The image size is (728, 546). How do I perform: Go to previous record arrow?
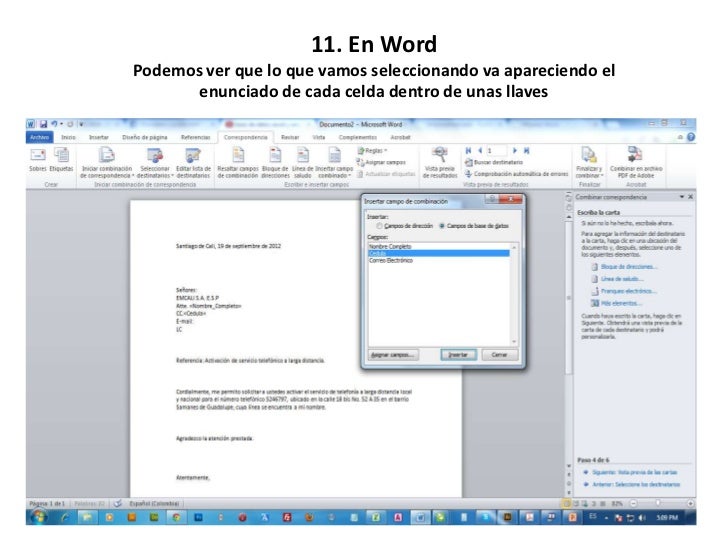(480, 150)
